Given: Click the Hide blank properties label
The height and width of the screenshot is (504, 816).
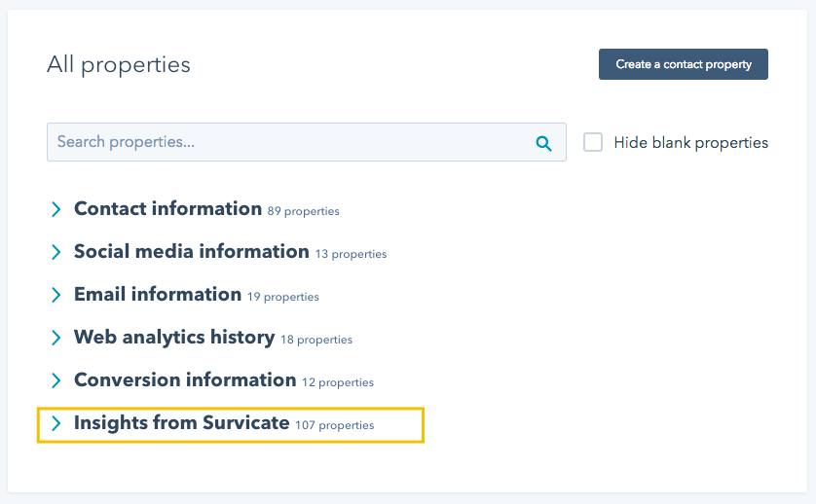Looking at the screenshot, I should (x=690, y=142).
